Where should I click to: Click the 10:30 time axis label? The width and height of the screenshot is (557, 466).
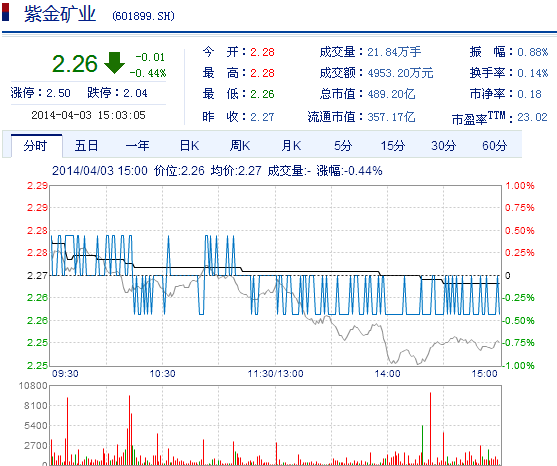(162, 374)
